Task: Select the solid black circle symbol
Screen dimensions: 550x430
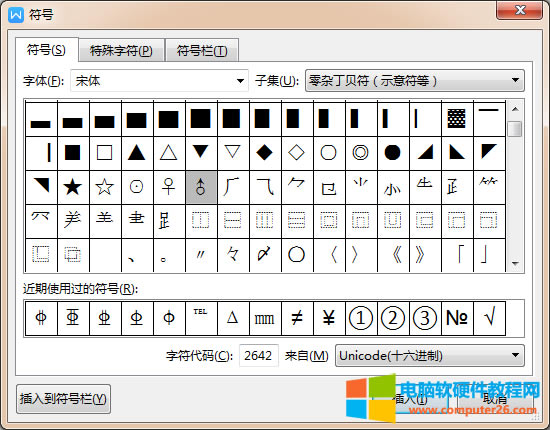Action: [393, 153]
